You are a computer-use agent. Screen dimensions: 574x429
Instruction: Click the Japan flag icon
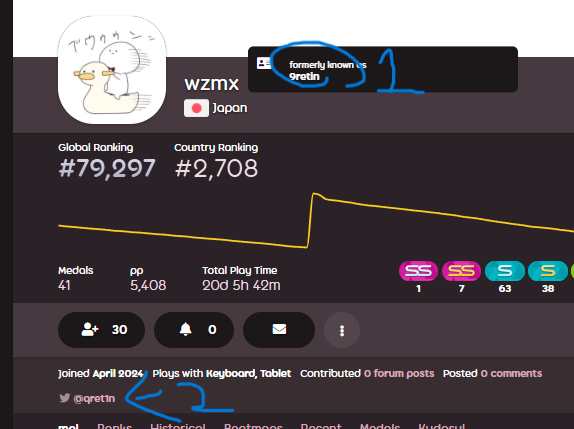196,108
